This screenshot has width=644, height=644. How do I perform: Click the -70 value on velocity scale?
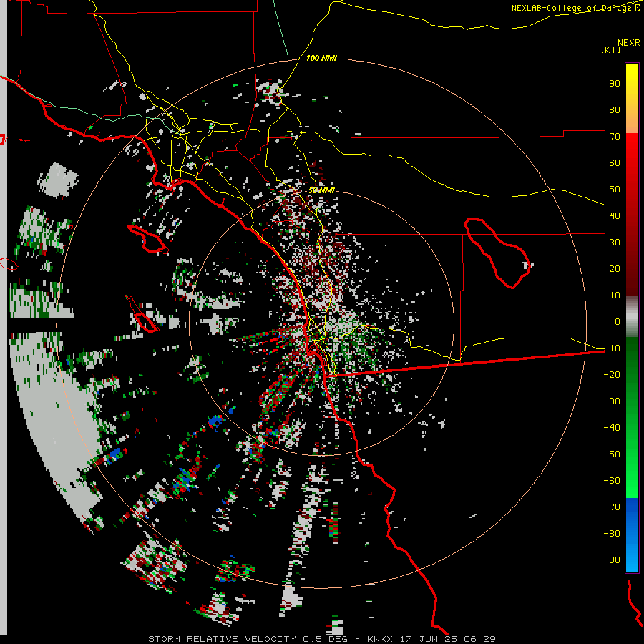click(612, 507)
